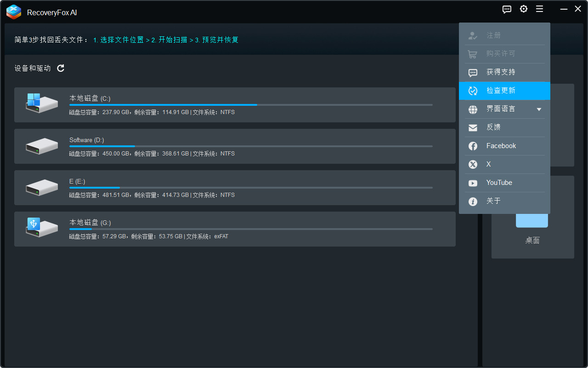The height and width of the screenshot is (368, 588).
Task: Select the E (E:) drive
Action: tap(235, 188)
